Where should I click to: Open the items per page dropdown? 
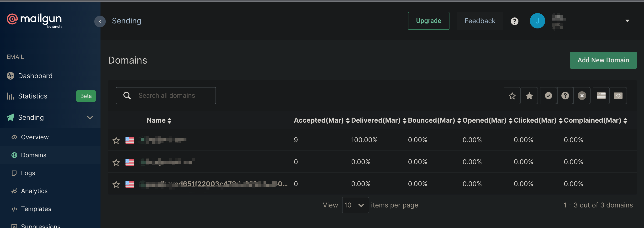click(355, 205)
